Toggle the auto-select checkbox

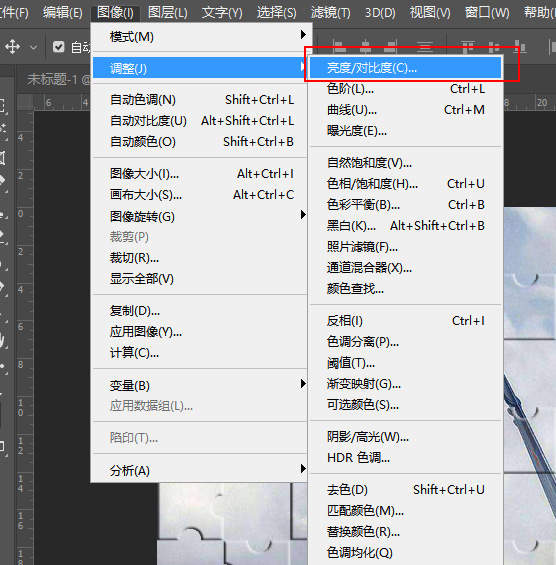click(58, 47)
